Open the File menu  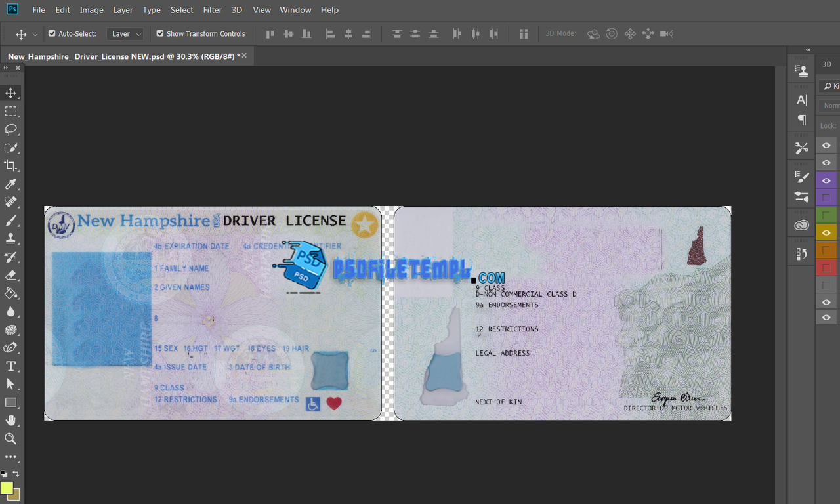pyautogui.click(x=39, y=10)
